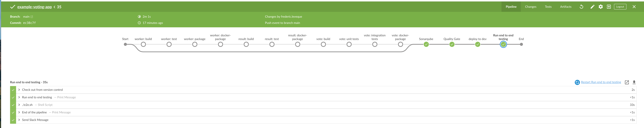The image size is (644, 128).
Task: Switch to the Changes tab
Action: [x=531, y=7]
